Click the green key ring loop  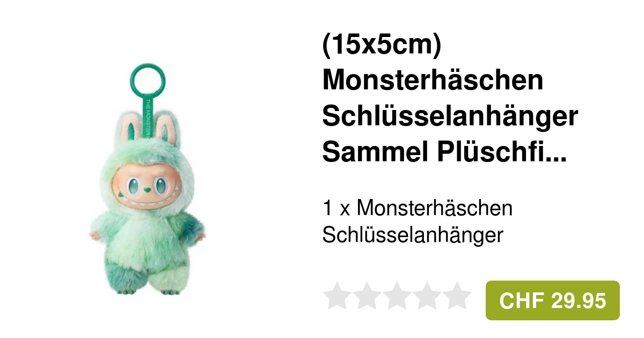point(147,80)
